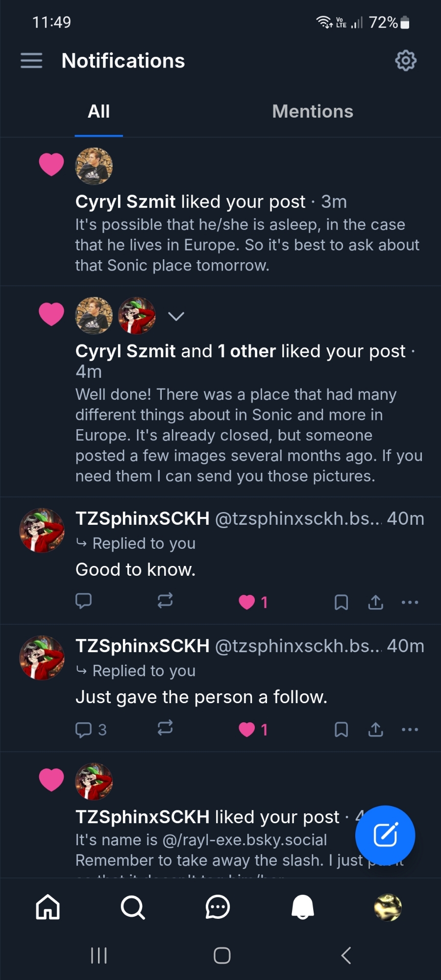
Task: Open the hamburger navigation menu
Action: [31, 61]
